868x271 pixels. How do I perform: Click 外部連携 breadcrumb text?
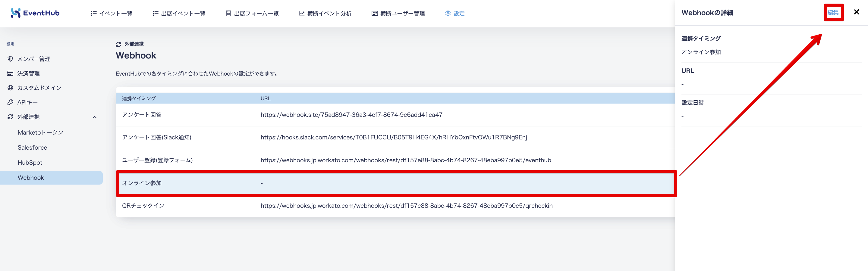[134, 44]
